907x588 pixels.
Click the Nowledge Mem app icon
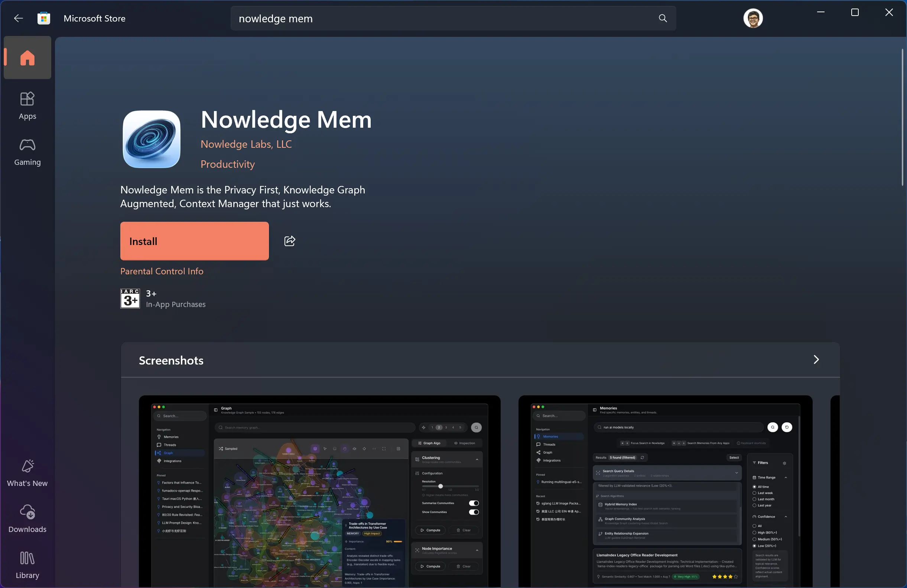click(x=151, y=139)
